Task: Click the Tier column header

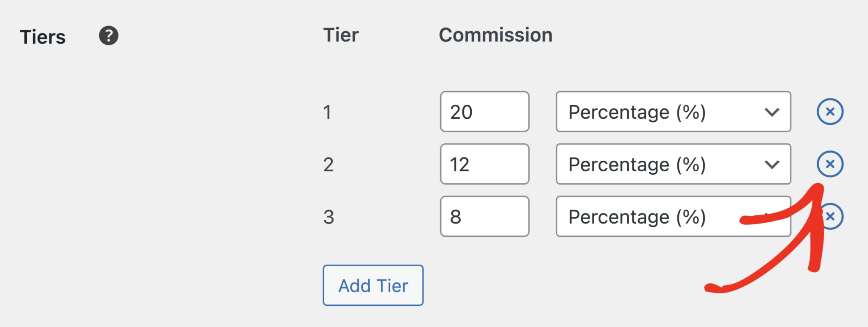Action: point(340,35)
